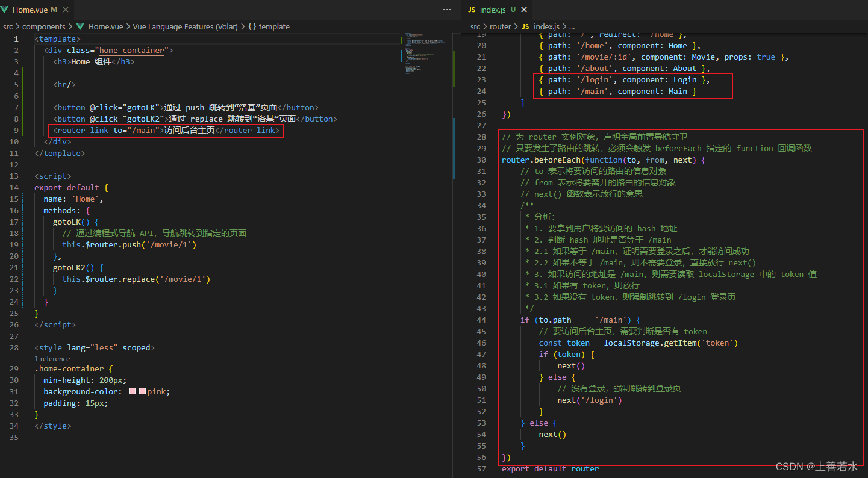Click the style lang="less" scoped tag
Screen dimensions: 868x478
tap(95, 347)
